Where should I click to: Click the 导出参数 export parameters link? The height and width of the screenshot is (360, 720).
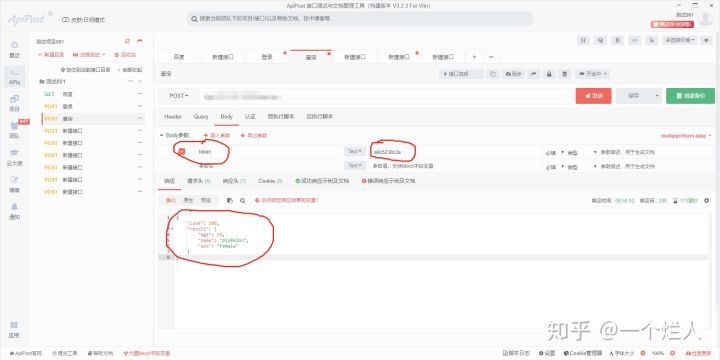click(x=254, y=135)
